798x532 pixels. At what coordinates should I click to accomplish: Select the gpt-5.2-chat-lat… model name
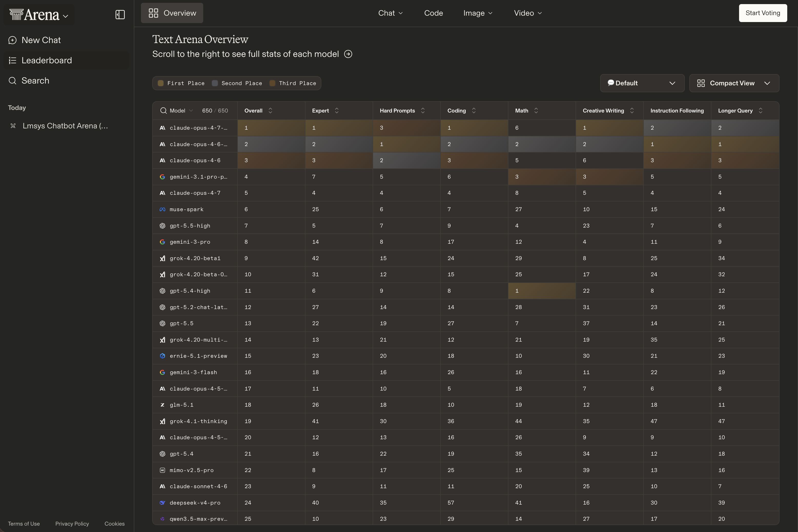(199, 307)
